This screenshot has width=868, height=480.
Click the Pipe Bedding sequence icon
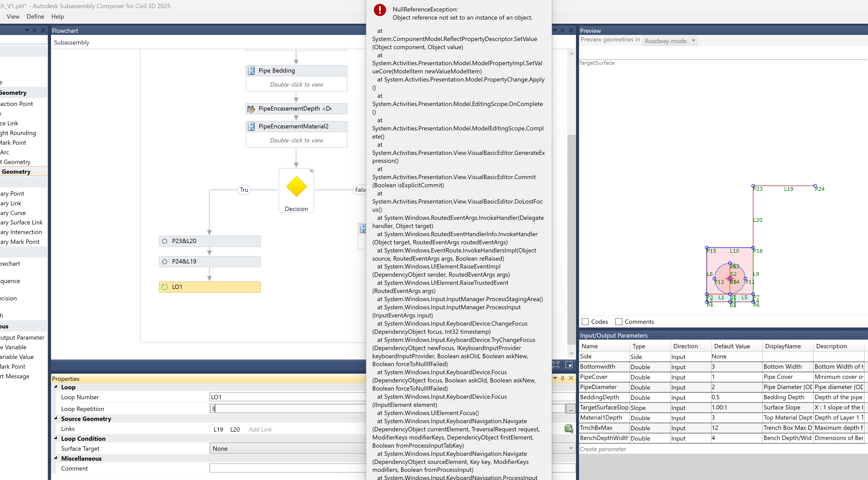click(251, 71)
